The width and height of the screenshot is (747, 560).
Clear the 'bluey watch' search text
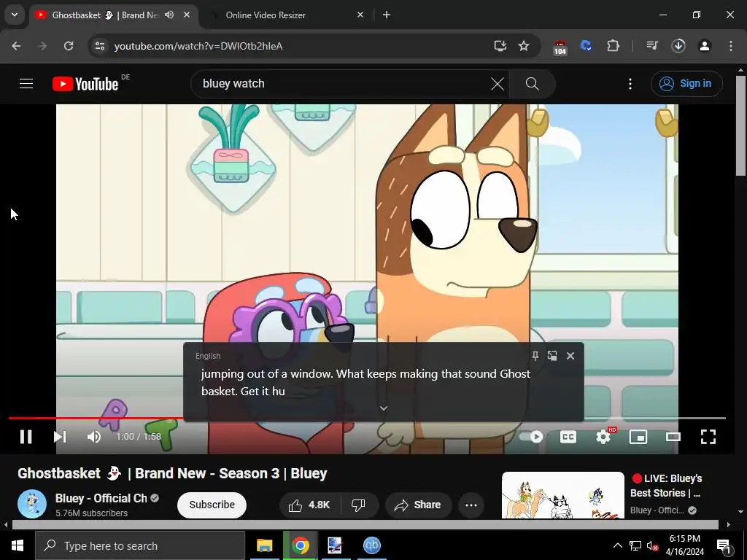coord(498,84)
